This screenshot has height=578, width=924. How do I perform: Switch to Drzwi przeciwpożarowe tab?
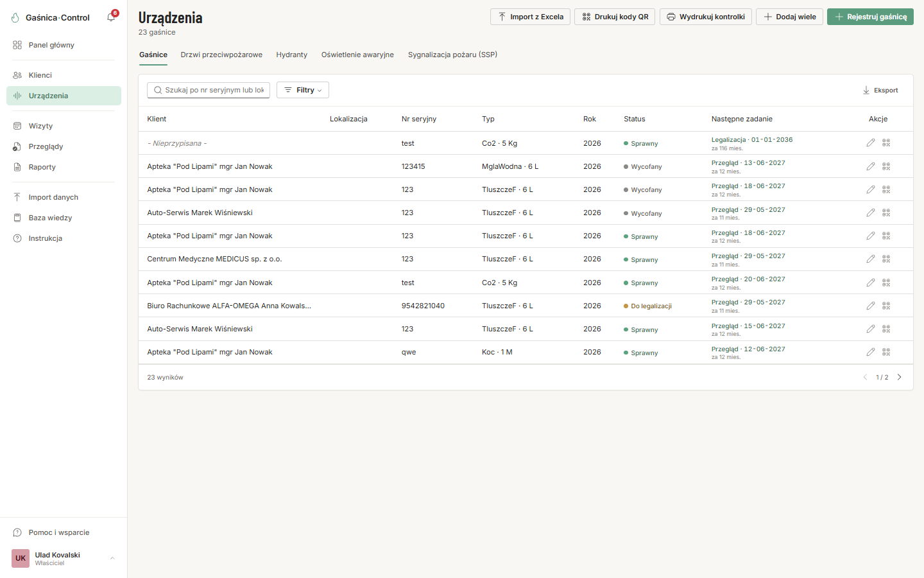point(221,55)
